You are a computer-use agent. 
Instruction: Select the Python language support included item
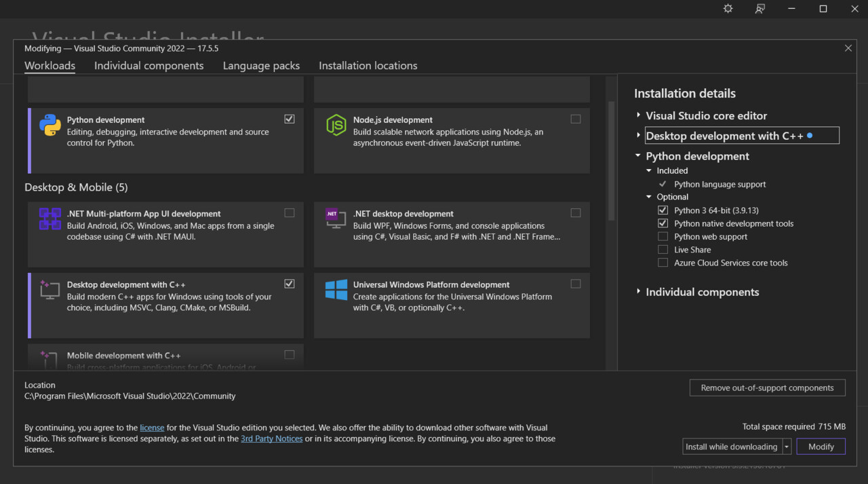[x=719, y=184]
